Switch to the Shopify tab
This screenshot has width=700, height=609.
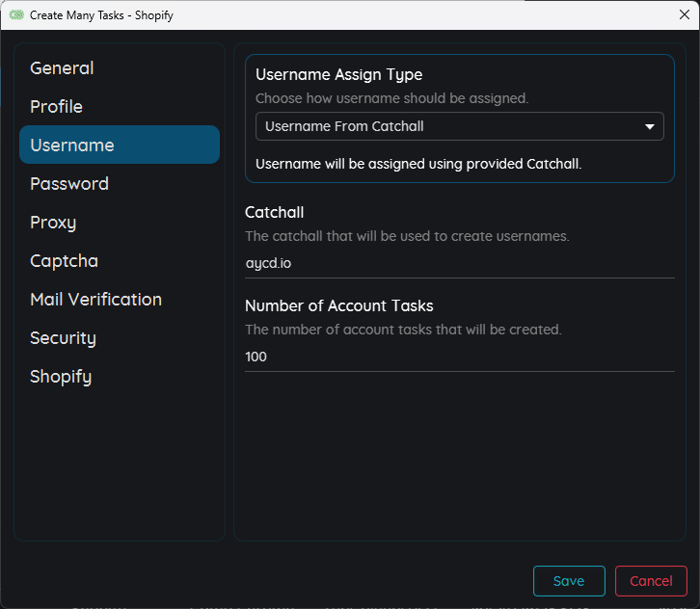click(x=61, y=377)
